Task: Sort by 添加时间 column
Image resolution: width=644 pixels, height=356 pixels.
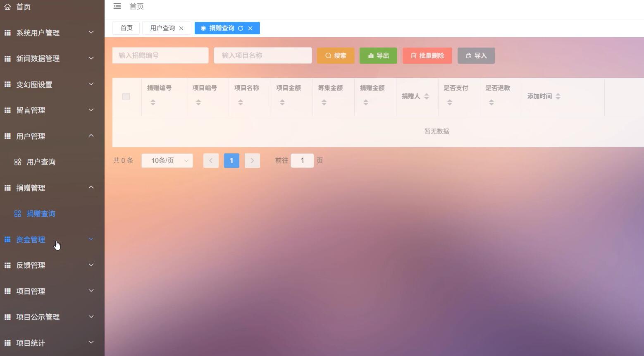Action: click(x=558, y=96)
